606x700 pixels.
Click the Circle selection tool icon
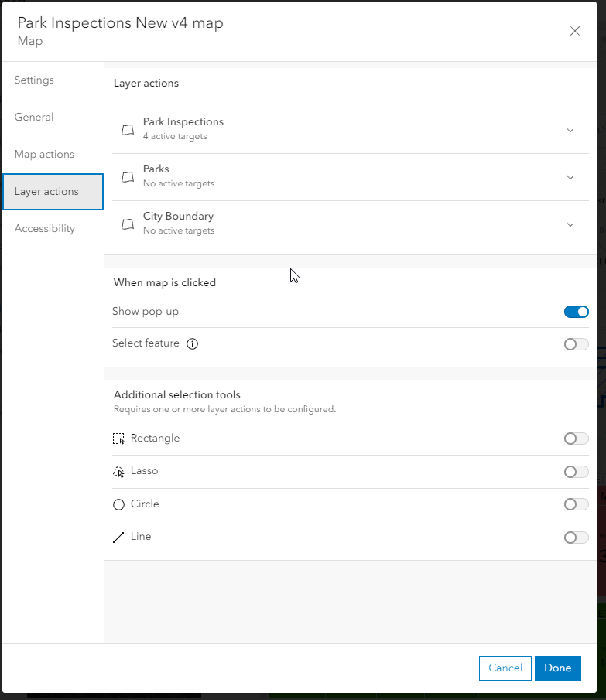coord(118,504)
